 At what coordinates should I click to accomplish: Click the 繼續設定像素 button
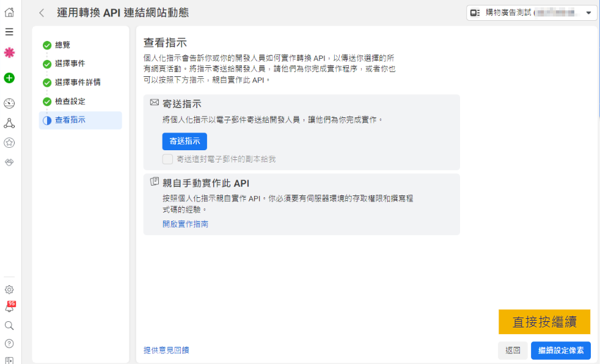[560, 351]
